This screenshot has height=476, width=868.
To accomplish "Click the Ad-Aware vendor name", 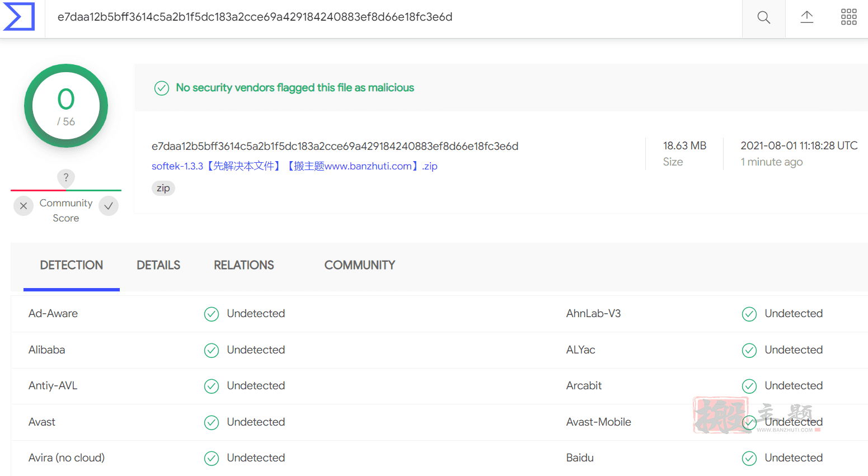I will (x=53, y=314).
